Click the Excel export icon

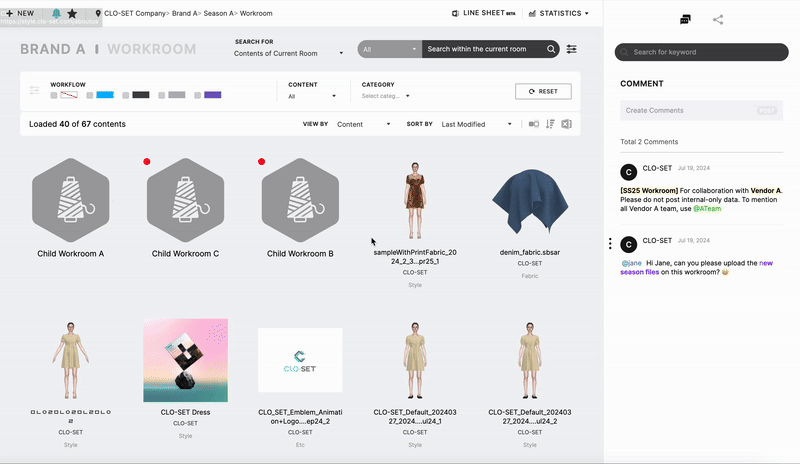[566, 124]
